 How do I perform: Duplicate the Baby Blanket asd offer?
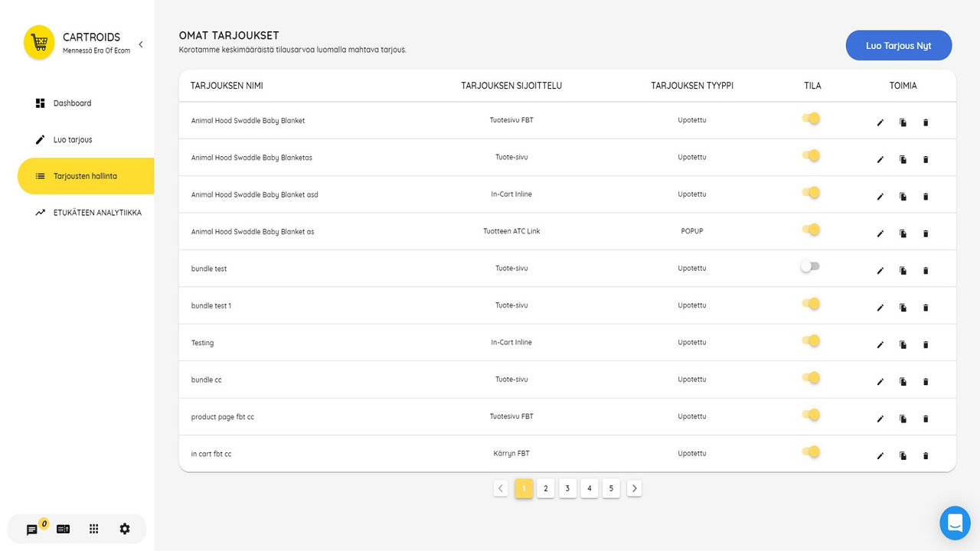point(903,197)
